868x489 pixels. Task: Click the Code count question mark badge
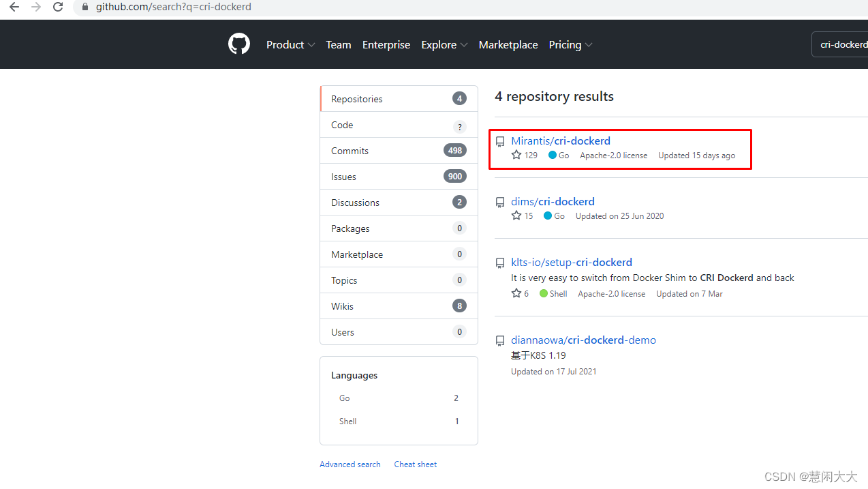pos(459,126)
